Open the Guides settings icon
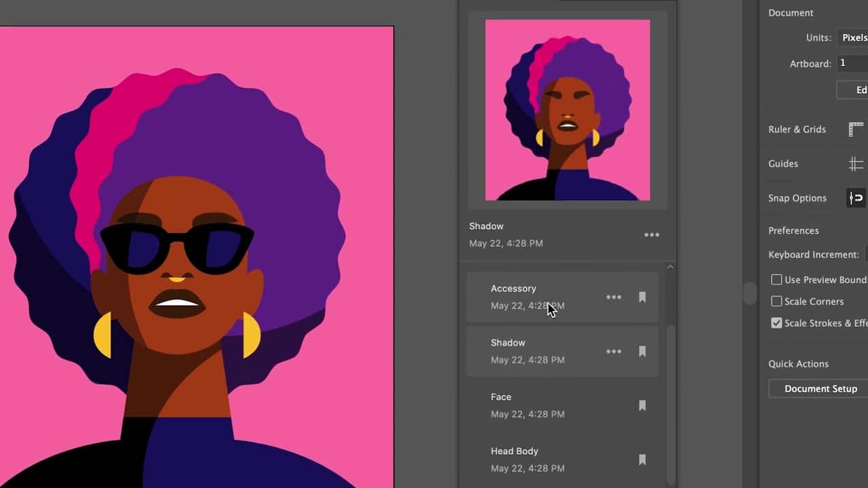 click(x=856, y=163)
